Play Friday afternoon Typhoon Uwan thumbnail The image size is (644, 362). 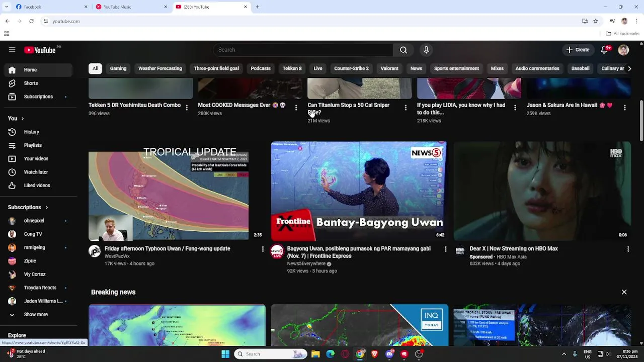click(176, 192)
